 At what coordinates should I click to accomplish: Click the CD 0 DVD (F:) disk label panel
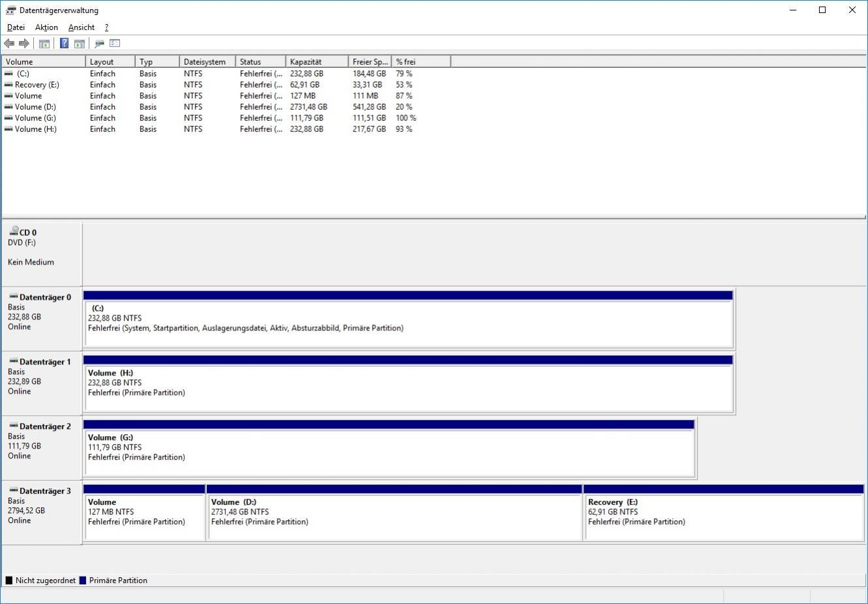click(42, 254)
